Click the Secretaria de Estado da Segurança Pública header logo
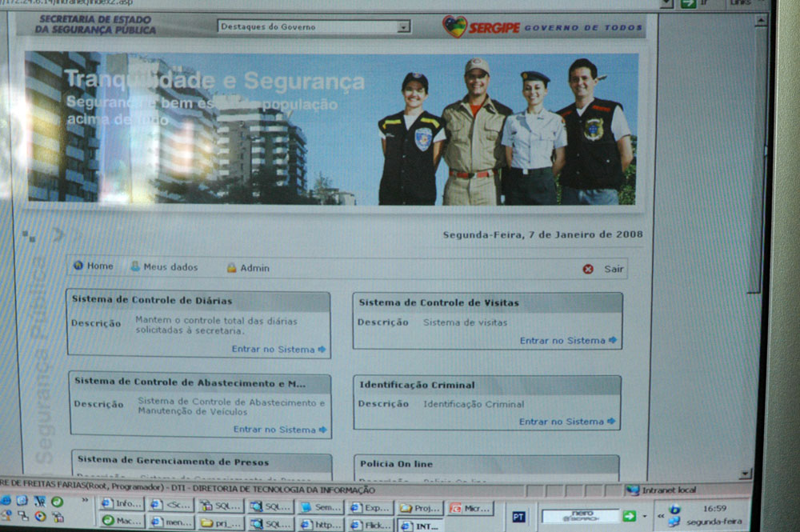The height and width of the screenshot is (532, 800). [x=95, y=25]
